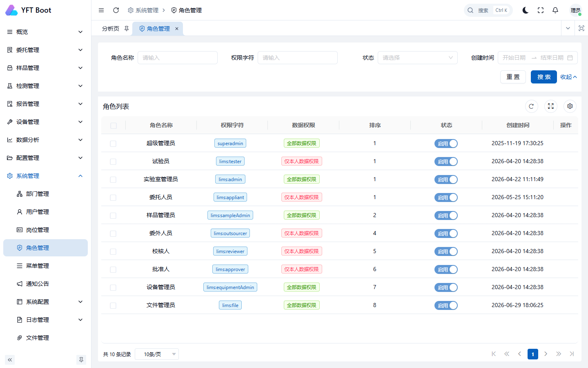This screenshot has height=368, width=588.
Task: Toggle the sidebar collapse hamburger icon
Action: pos(101,10)
